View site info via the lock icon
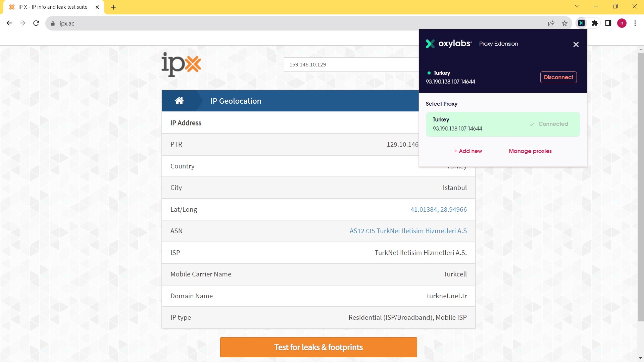Viewport: 644px width, 362px height. 53,23
